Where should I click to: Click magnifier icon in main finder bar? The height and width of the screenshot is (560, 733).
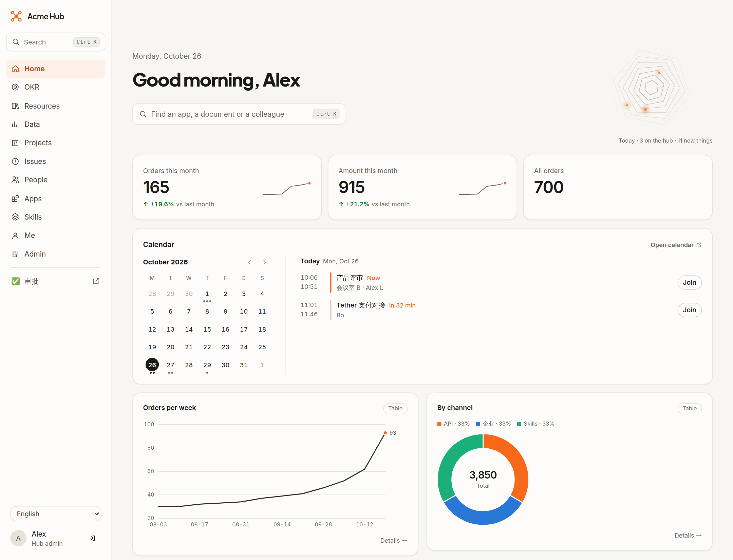[143, 114]
